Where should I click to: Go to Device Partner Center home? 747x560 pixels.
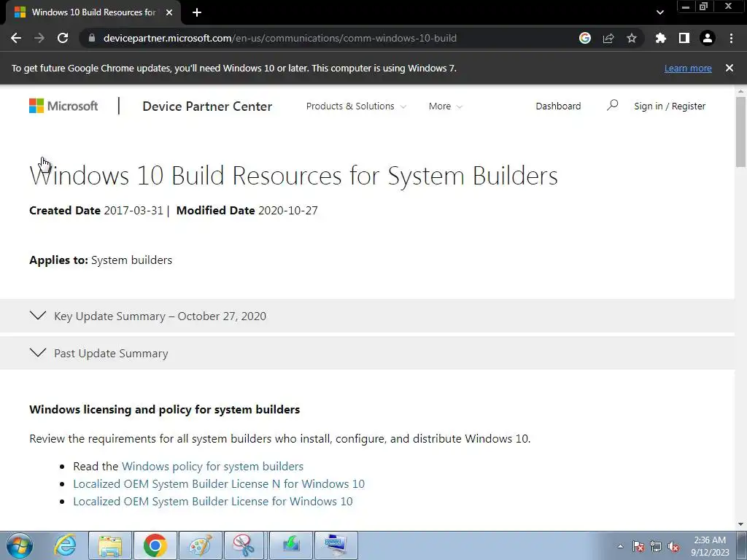(207, 106)
